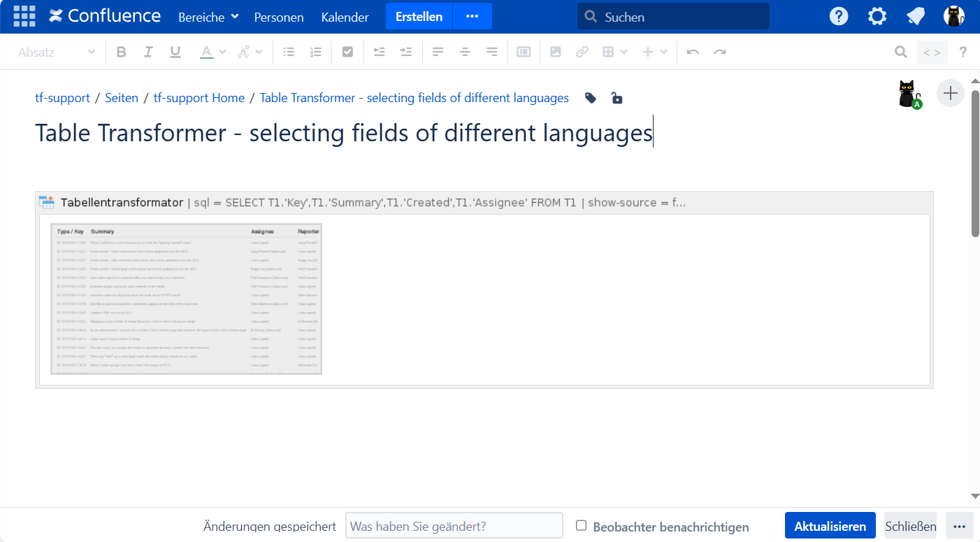Click the labels tag icon
The width and height of the screenshot is (980, 542).
tap(591, 98)
